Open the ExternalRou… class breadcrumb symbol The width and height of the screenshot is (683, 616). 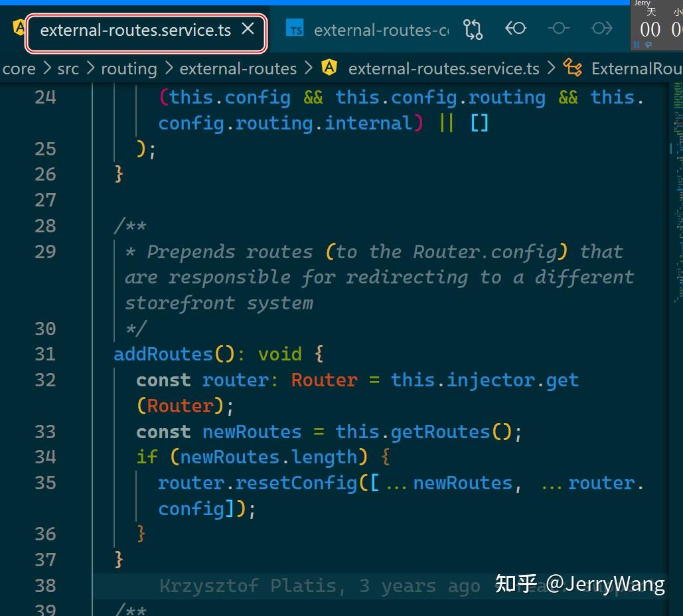click(637, 69)
